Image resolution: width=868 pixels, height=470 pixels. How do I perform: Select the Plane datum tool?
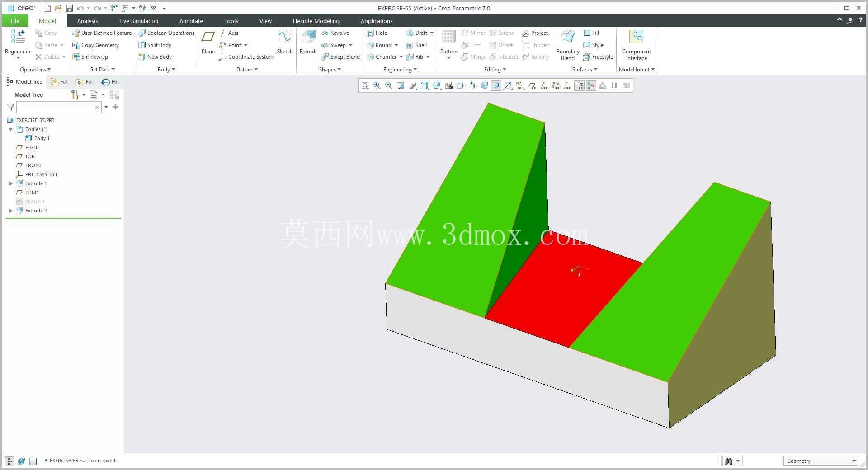(x=208, y=42)
